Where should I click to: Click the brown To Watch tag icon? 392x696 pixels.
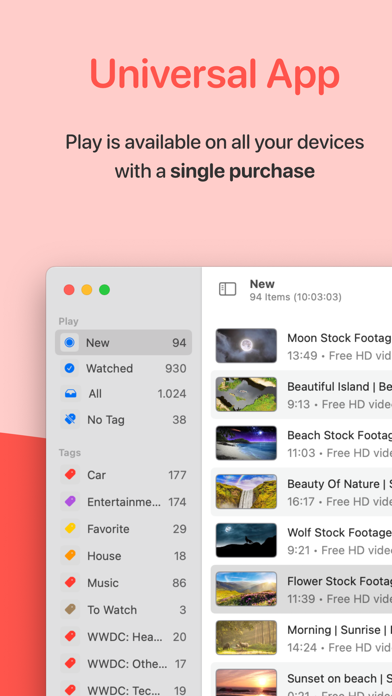pyautogui.click(x=70, y=610)
